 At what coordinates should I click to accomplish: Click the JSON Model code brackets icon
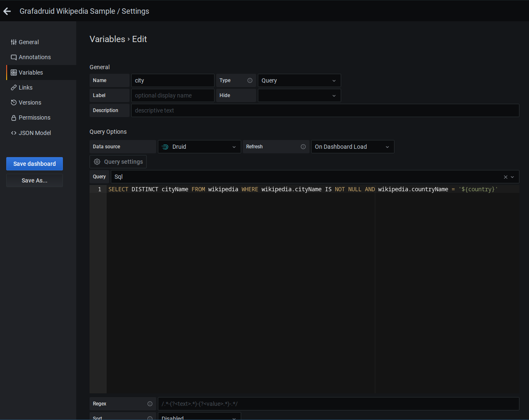[x=14, y=133]
